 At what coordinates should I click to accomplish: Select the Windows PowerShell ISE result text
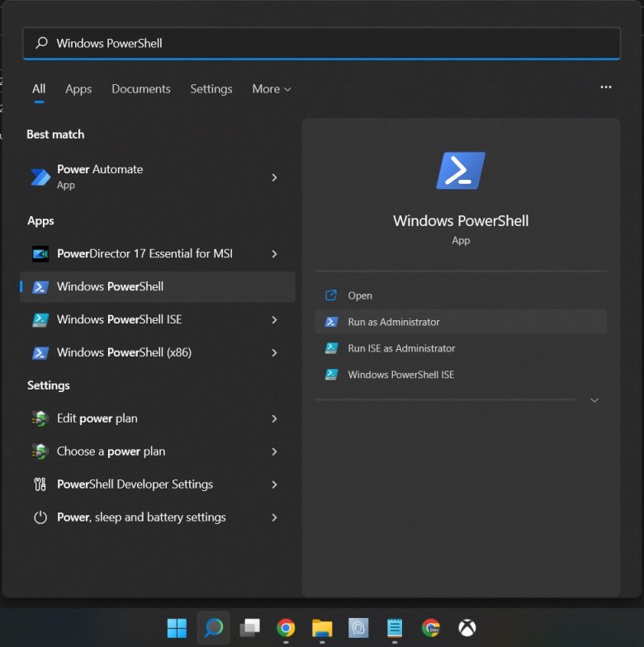(119, 320)
